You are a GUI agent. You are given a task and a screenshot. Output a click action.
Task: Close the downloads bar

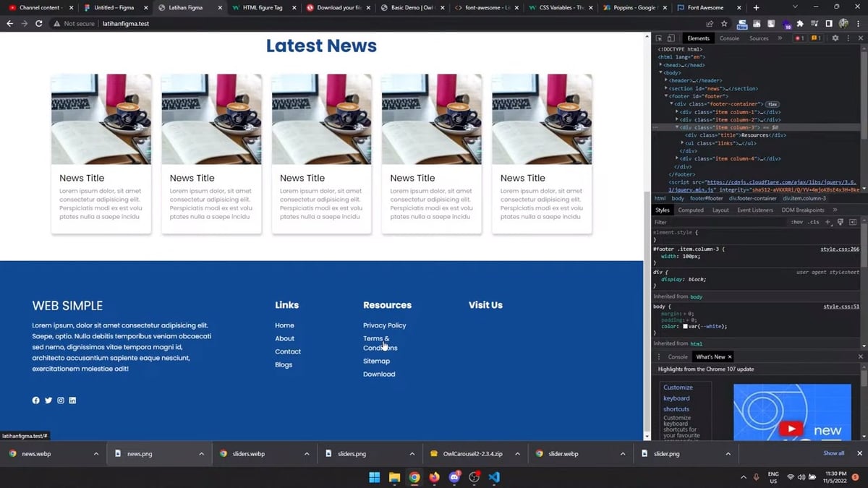pos(859,453)
